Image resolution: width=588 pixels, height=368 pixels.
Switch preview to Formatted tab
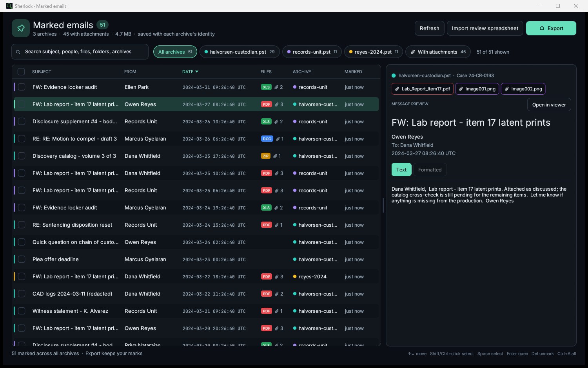pyautogui.click(x=430, y=170)
